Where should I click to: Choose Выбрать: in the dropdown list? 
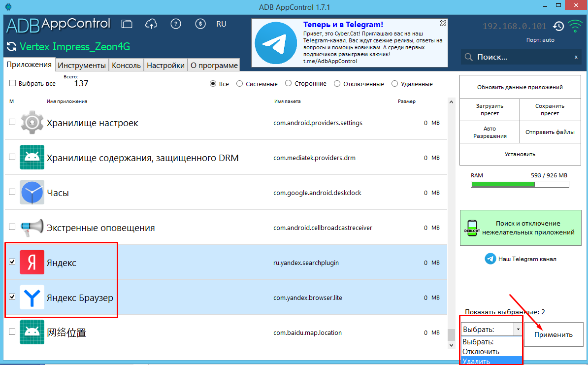491,342
